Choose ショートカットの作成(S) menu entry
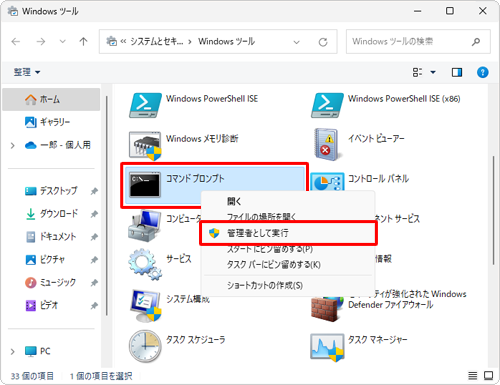 [x=288, y=285]
